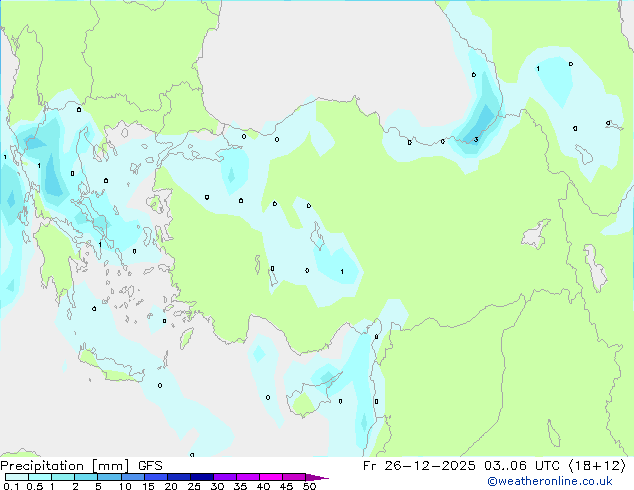Select the legend scale label "0.1"
Viewport: 634px width, 490px height.
(x=11, y=486)
